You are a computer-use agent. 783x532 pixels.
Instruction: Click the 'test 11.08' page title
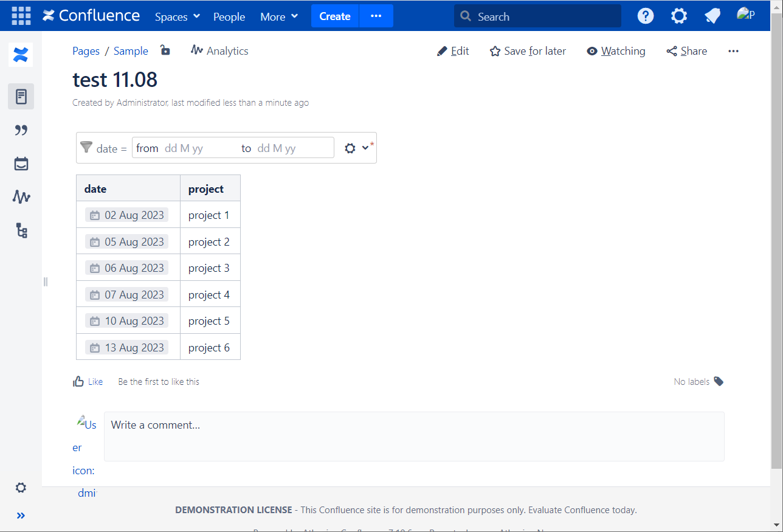pyautogui.click(x=115, y=80)
